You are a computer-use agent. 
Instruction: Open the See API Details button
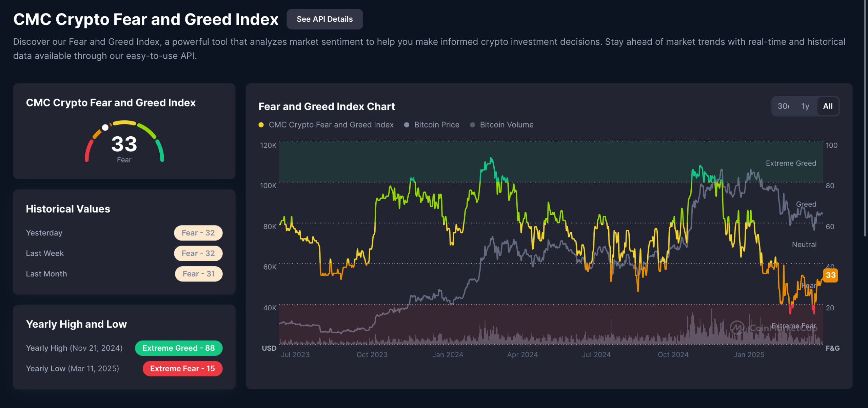(324, 19)
